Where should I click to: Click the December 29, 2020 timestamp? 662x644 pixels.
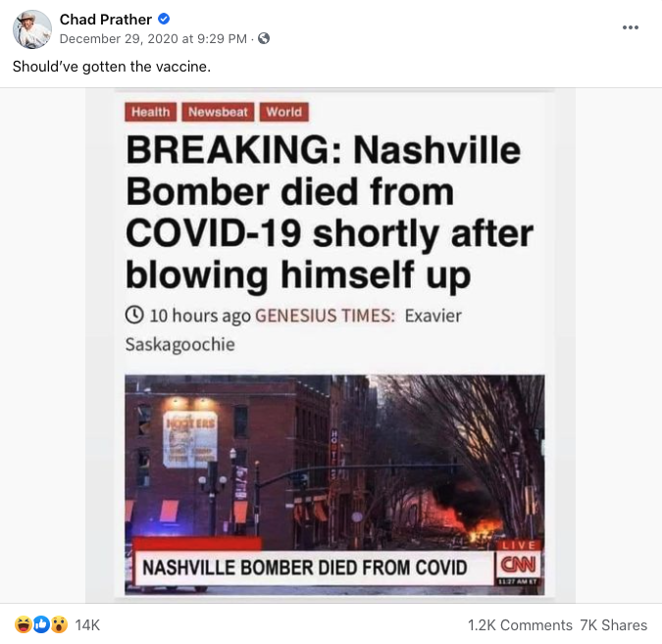pos(153,39)
